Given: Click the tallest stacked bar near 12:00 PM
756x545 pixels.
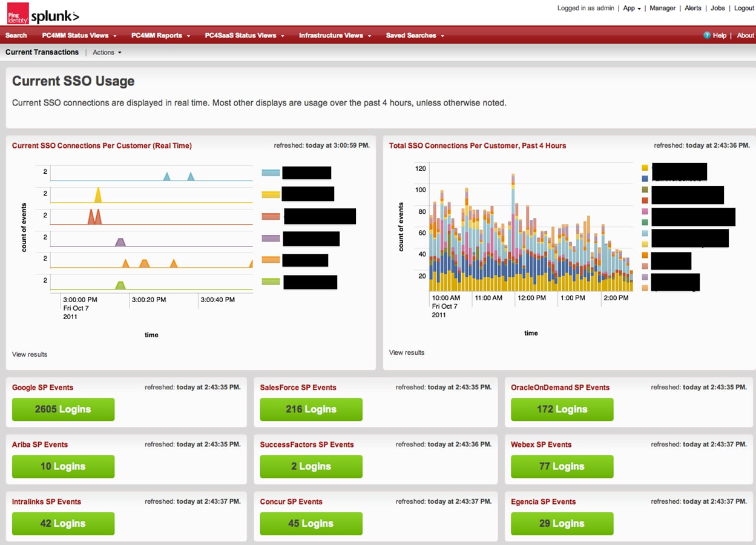Looking at the screenshot, I should tap(513, 233).
